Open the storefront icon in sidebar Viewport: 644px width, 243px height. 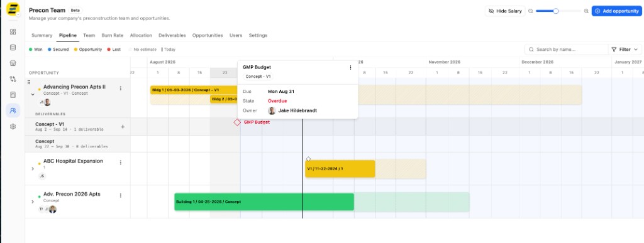point(13,63)
